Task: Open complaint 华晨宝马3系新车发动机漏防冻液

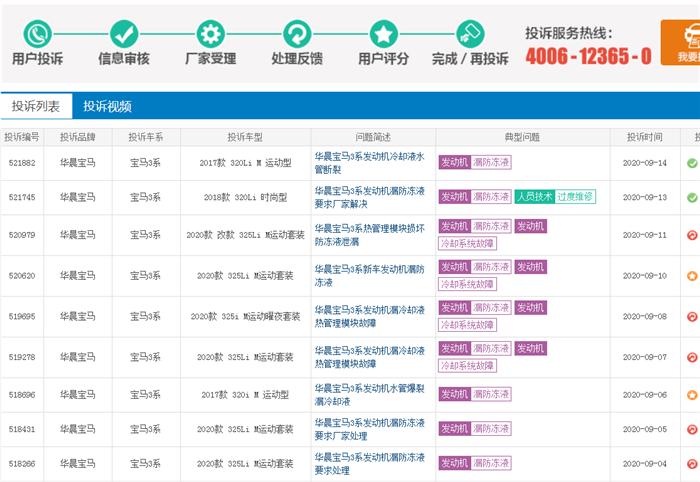Action: tap(370, 276)
